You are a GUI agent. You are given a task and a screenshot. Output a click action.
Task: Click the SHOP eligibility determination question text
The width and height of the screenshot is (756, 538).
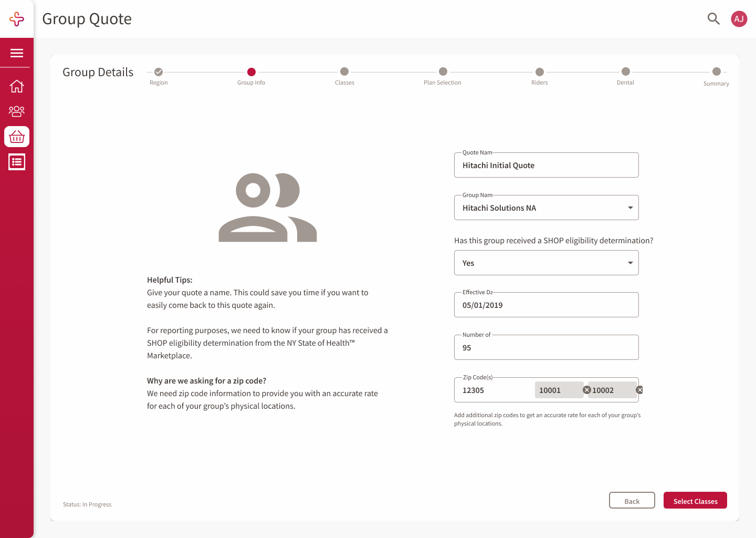(554, 241)
